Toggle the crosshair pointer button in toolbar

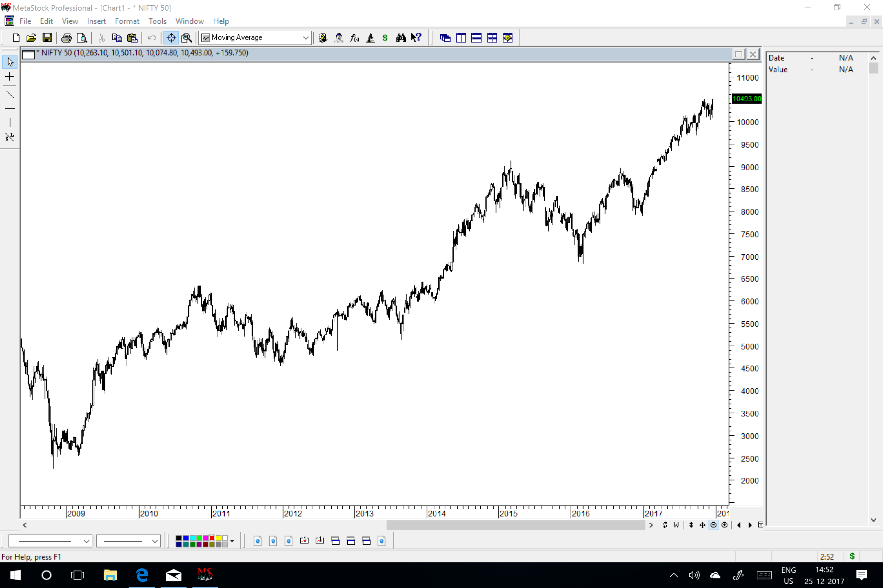171,38
